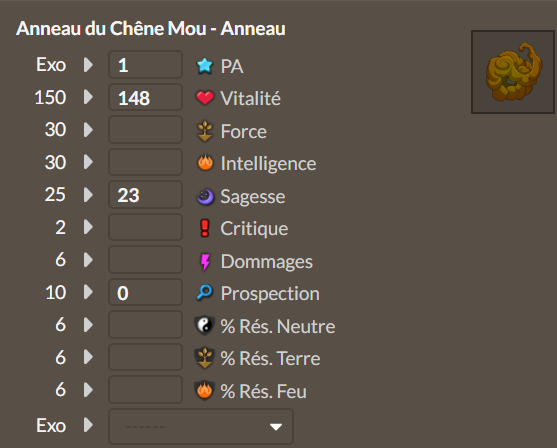This screenshot has height=448, width=557.
Task: Click the red exclamation Critique icon
Action: pos(205,228)
